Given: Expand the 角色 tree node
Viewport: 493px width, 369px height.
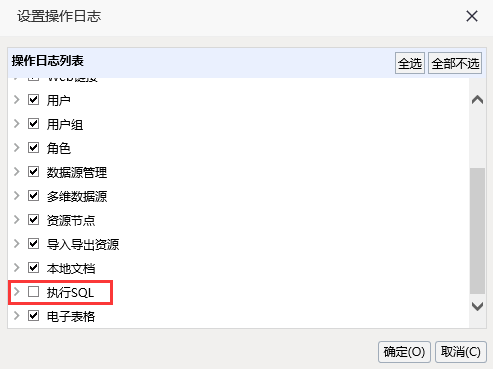Looking at the screenshot, I should [x=16, y=148].
